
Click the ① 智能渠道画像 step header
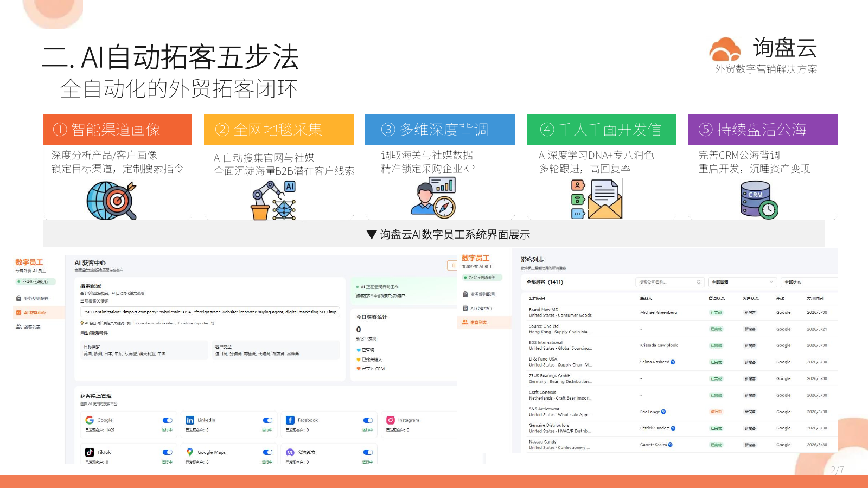click(x=117, y=129)
